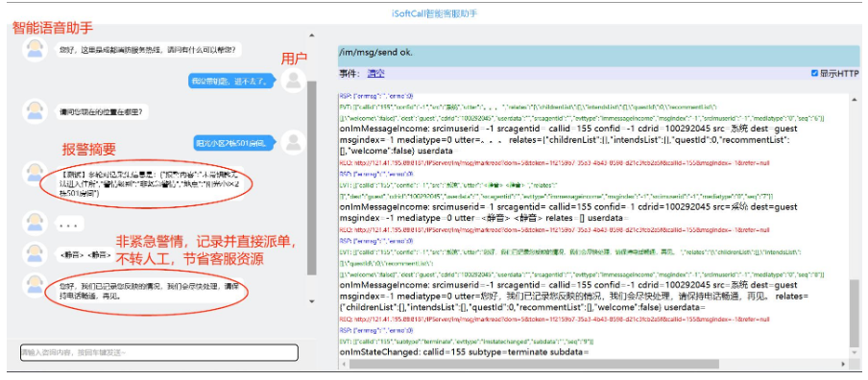868x380 pixels.
Task: Click the chat panel scroll-up arrow
Action: pos(312,36)
